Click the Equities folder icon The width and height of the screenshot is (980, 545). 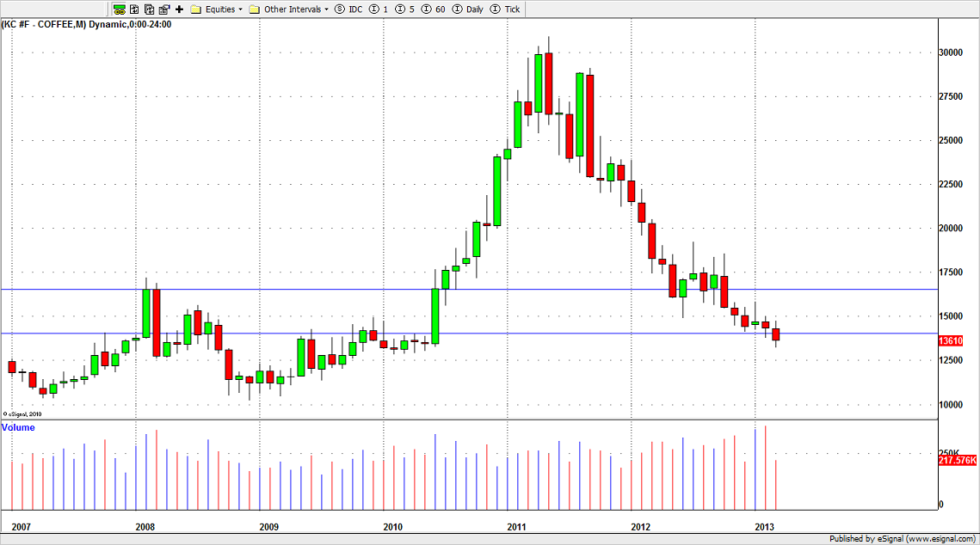pyautogui.click(x=195, y=9)
